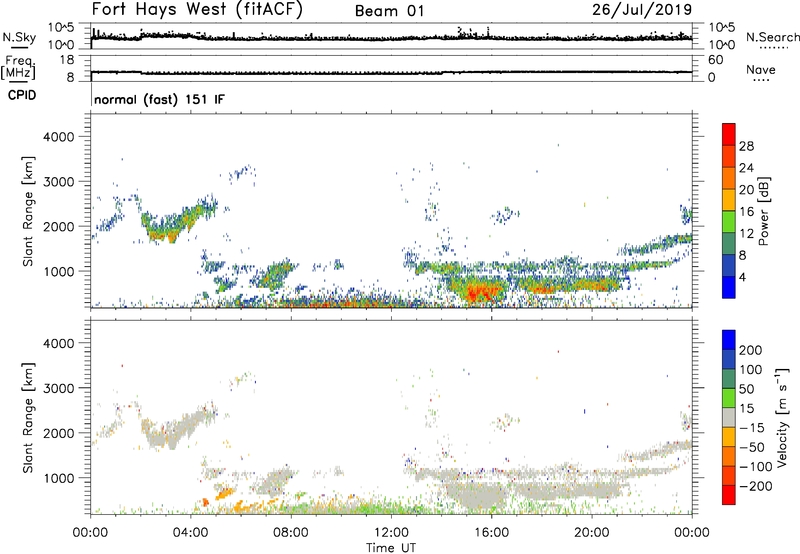
Task: Click the 'Power [dB]' colorbar title
Action: click(764, 211)
